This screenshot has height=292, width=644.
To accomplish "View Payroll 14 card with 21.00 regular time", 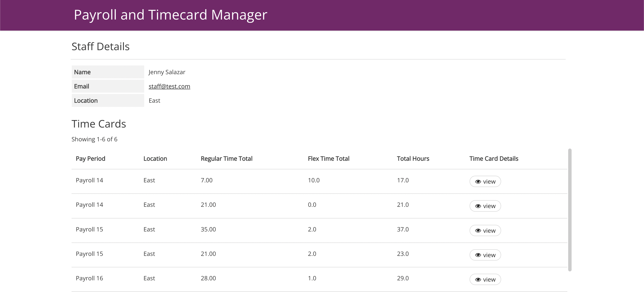I will 485,206.
